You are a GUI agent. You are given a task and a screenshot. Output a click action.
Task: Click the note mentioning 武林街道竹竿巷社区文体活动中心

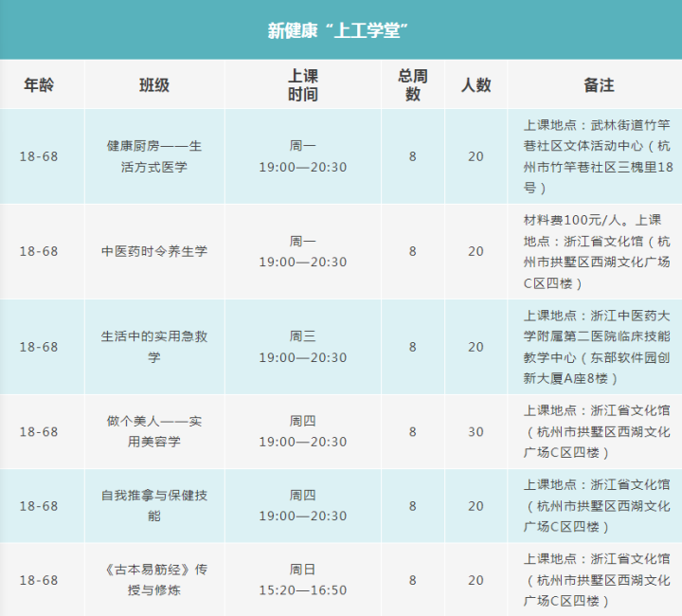[598, 156]
